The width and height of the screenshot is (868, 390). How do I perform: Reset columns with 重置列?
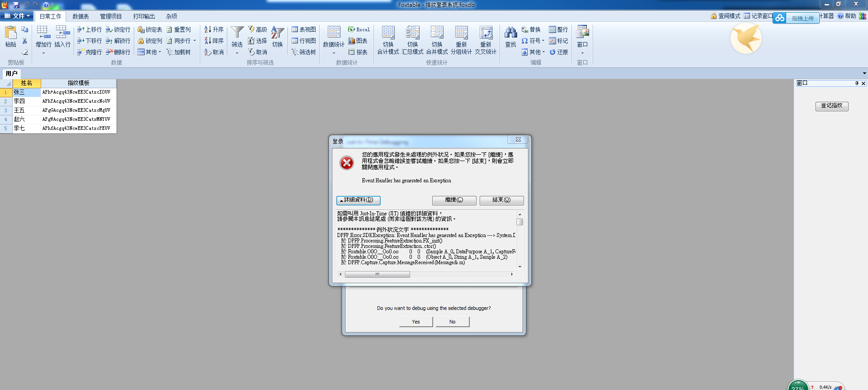pyautogui.click(x=179, y=29)
